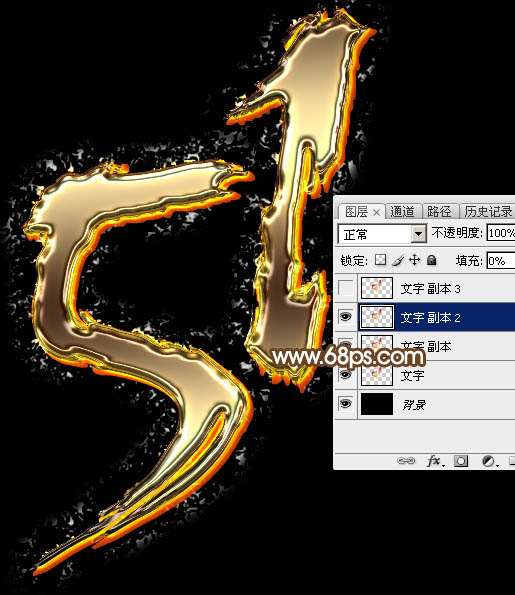Image resolution: width=515 pixels, height=595 pixels.
Task: Hide layer 文字 副本 2 eye
Action: 345,316
